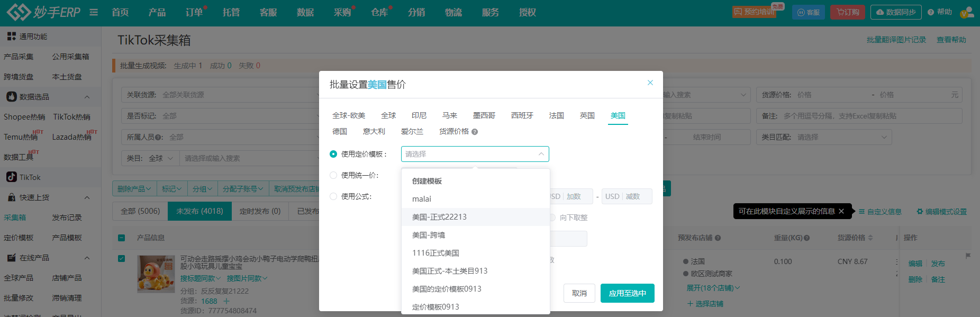This screenshot has width=980, height=317.
Task: Click the help icon beside 货源价格 tab
Action: pyautogui.click(x=475, y=132)
